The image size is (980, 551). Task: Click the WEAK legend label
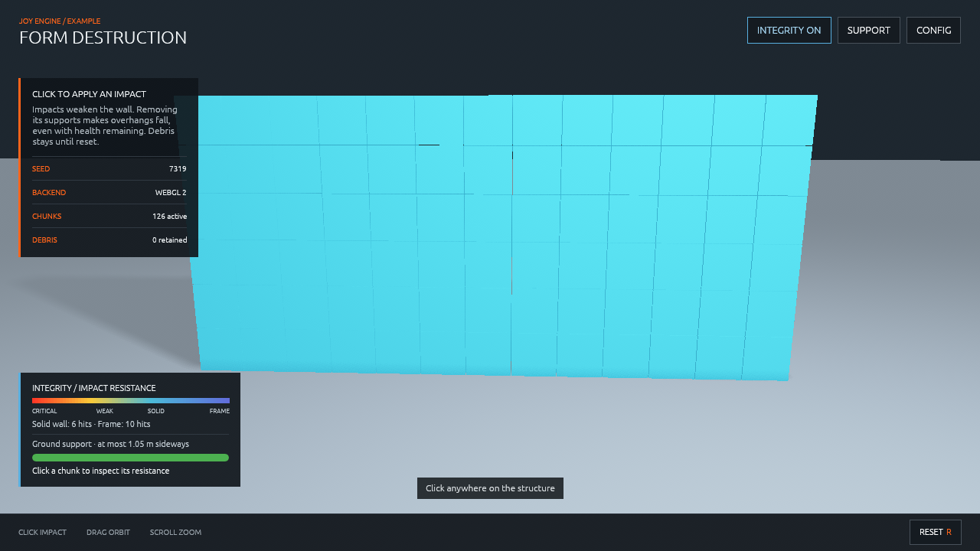[105, 411]
